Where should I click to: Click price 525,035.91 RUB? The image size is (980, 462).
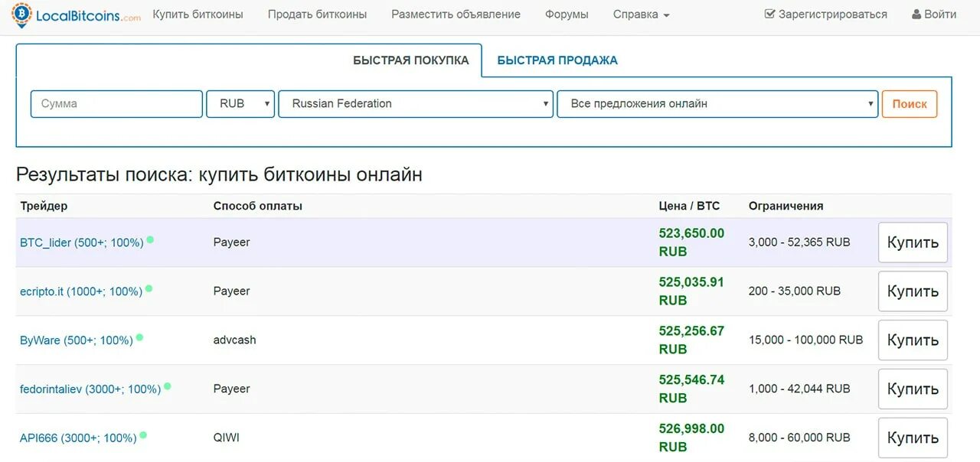pyautogui.click(x=691, y=291)
